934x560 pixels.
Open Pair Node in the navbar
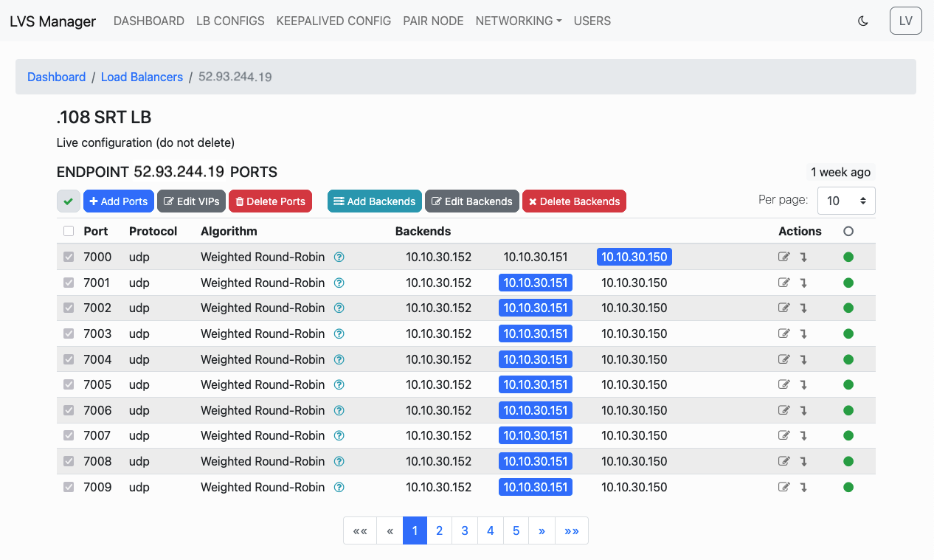pyautogui.click(x=433, y=21)
